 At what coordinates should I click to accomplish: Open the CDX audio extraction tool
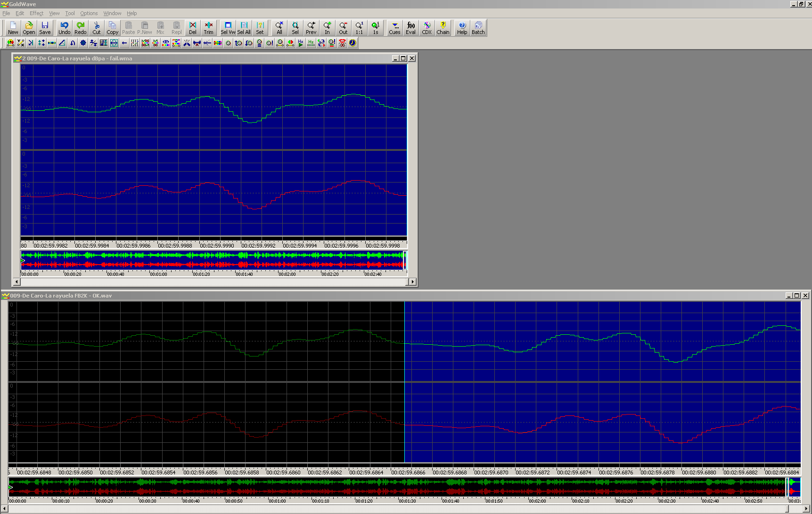(x=427, y=28)
